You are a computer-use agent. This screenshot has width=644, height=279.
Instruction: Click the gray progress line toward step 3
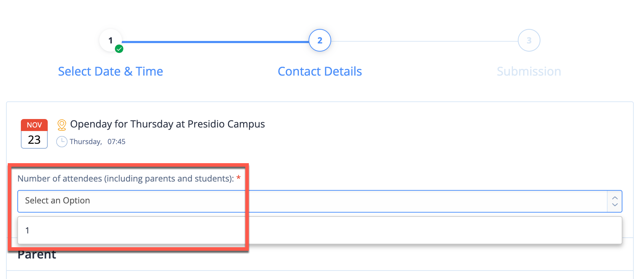coord(425,41)
